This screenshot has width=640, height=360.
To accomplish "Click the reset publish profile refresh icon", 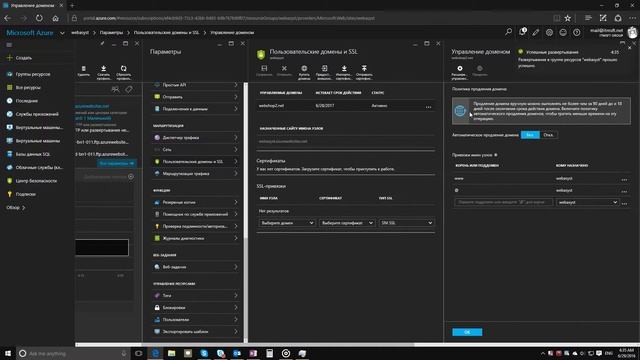I will (x=124, y=69).
